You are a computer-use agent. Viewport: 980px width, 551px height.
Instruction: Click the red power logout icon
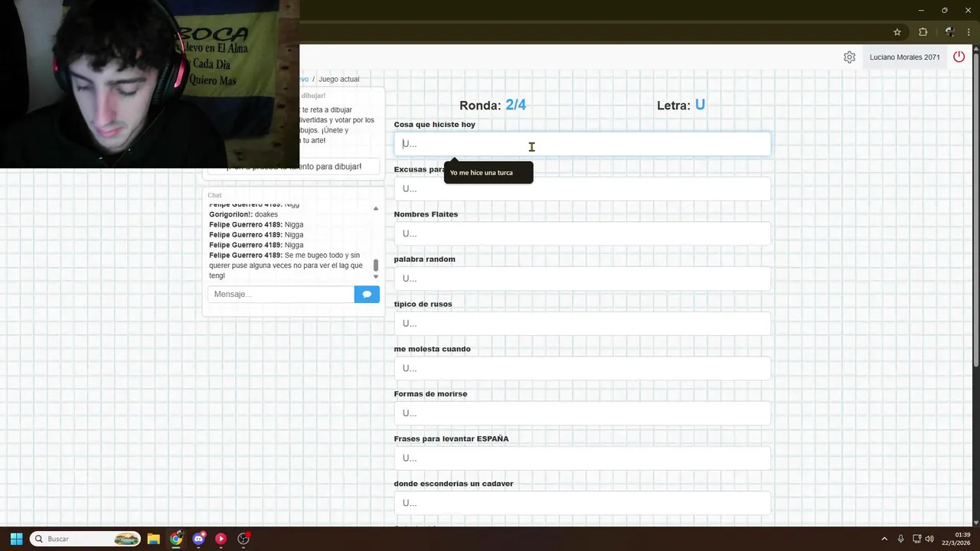pyautogui.click(x=959, y=57)
